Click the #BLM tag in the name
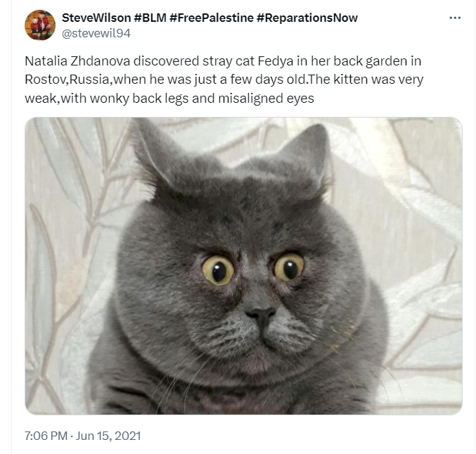This screenshot has height=454, width=476. 150,18
